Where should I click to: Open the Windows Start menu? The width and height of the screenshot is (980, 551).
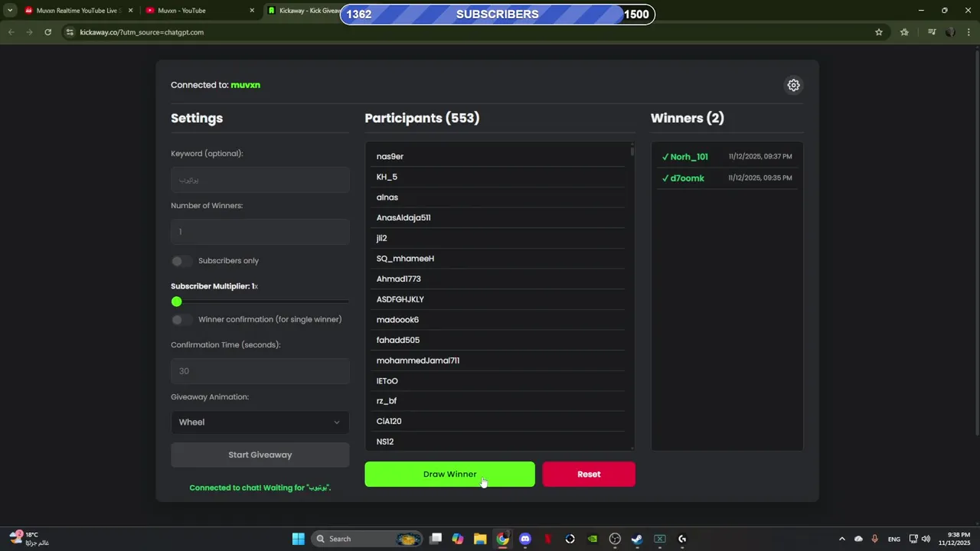point(298,539)
